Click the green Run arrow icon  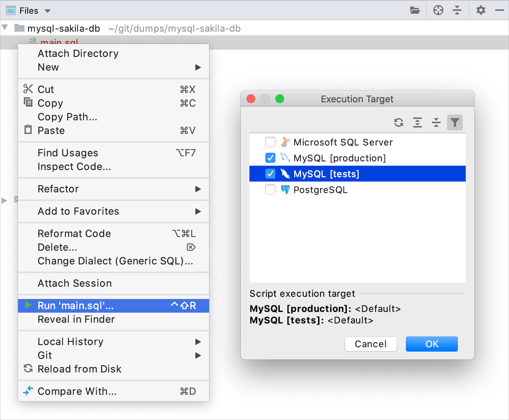tap(28, 305)
